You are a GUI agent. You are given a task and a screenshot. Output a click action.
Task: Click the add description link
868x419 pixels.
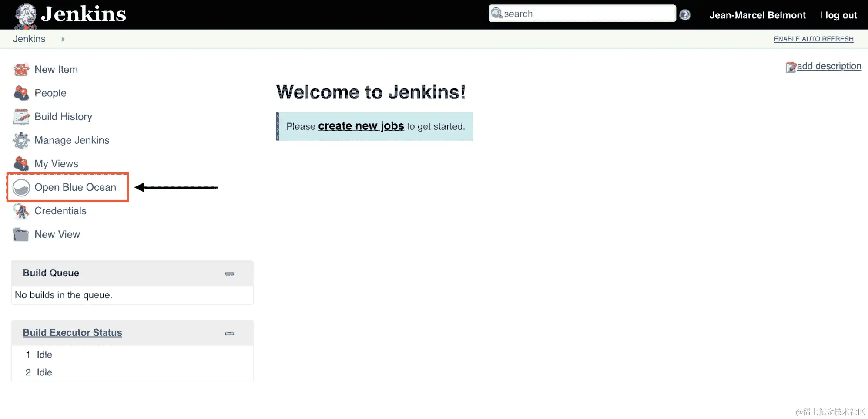[x=829, y=66]
